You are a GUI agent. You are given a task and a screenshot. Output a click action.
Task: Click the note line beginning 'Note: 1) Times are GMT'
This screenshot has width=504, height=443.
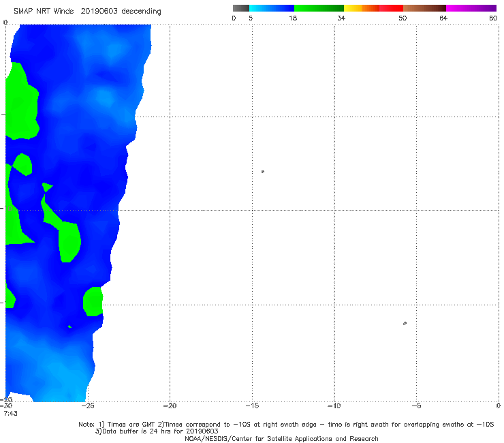click(x=286, y=425)
